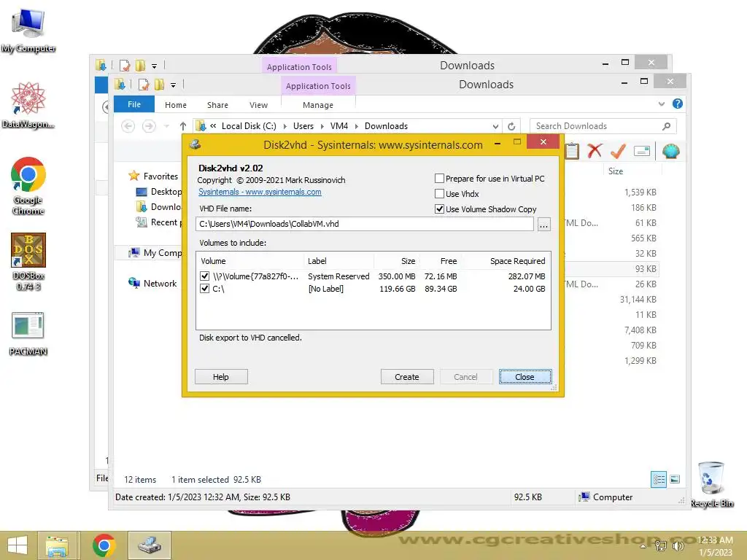Click the forward navigation arrow in Explorer
747x560 pixels.
coord(149,126)
